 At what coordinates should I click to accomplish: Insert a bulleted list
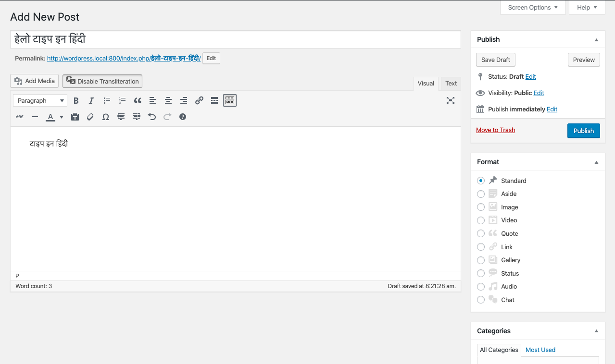point(107,100)
